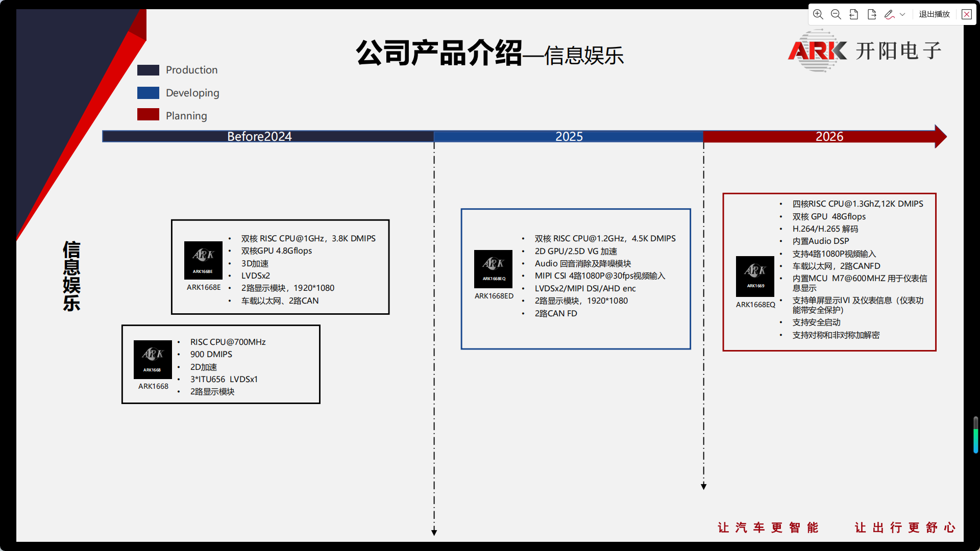The image size is (980, 551).
Task: Click the 2025 timeline segment
Action: [569, 136]
